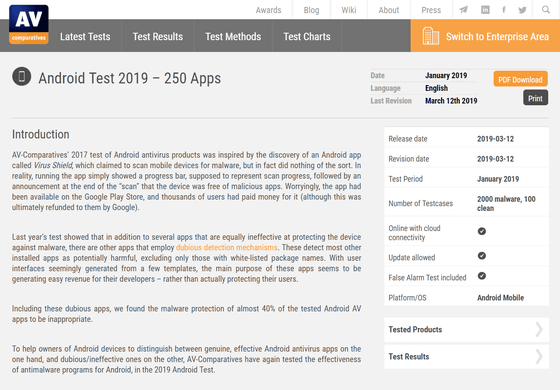Open the Press menu item

[x=431, y=10]
